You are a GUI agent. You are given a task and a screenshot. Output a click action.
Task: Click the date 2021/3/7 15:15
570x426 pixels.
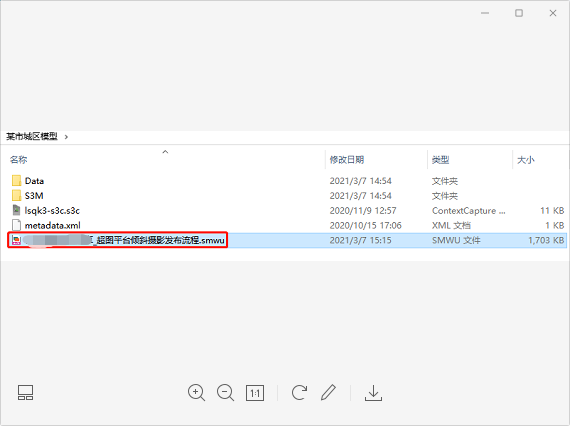coord(360,240)
